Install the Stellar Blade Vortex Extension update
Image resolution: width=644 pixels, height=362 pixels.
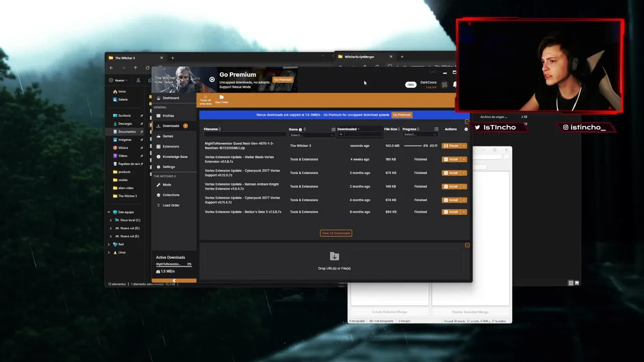(451, 159)
